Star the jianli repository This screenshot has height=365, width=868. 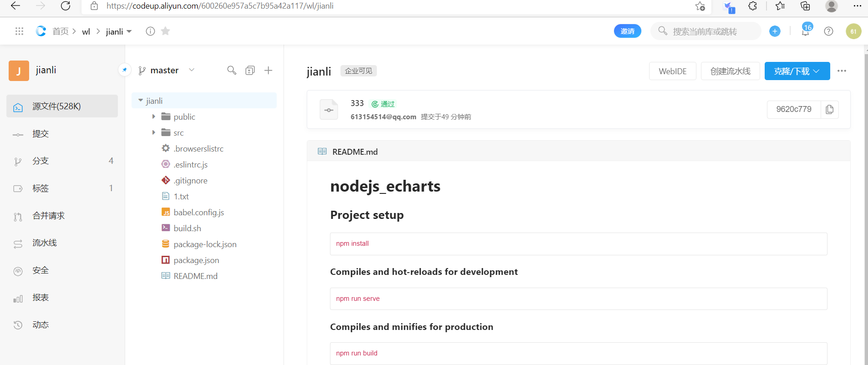(x=166, y=31)
